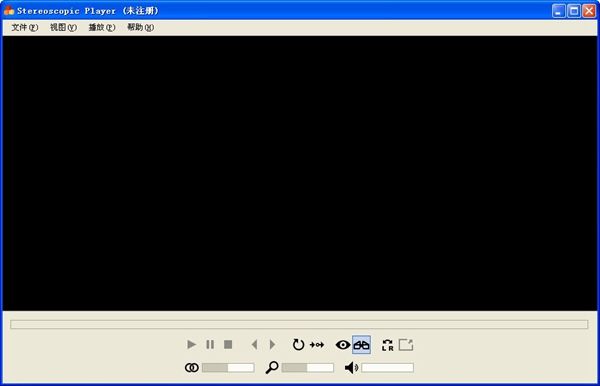Click the black video display area
This screenshot has height=386, width=600.
300,173
